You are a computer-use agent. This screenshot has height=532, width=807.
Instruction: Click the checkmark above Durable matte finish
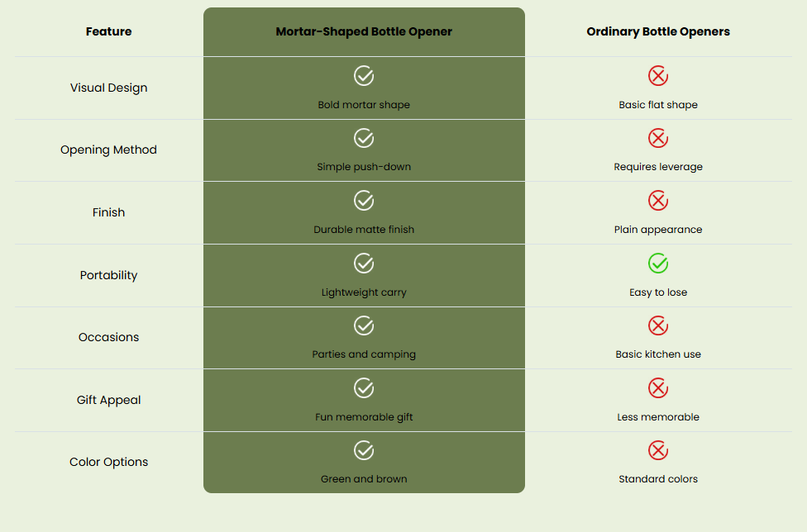tap(364, 201)
